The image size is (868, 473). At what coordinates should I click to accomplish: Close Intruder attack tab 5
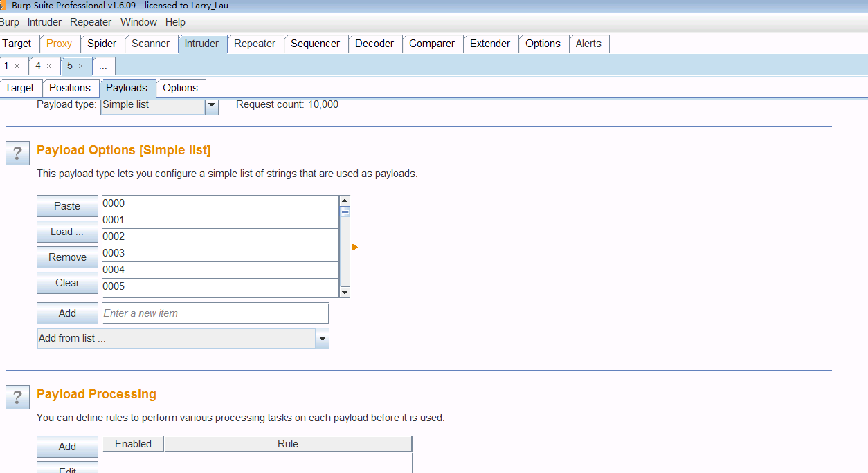(x=80, y=66)
